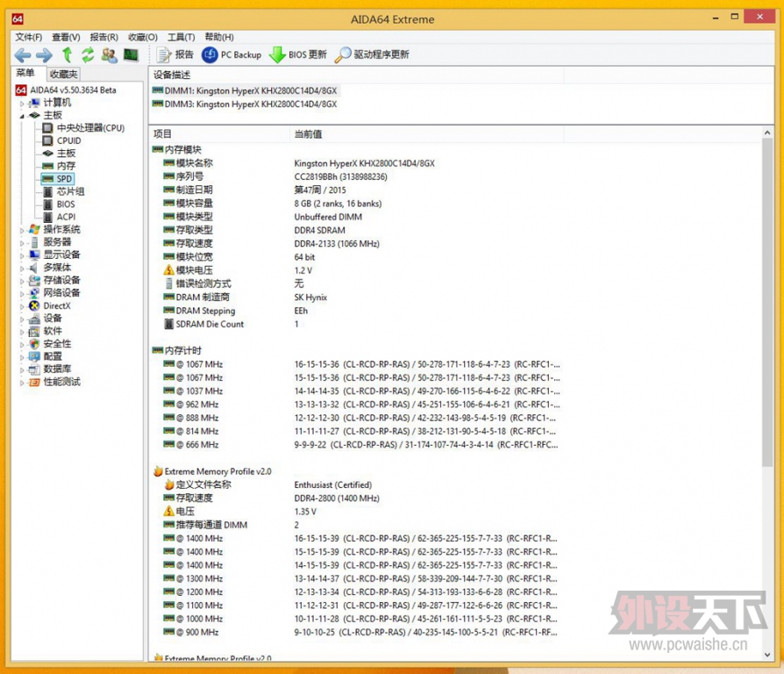Expand the 操作系统 tree node
Screen dimensions: 784x674
[x=22, y=230]
